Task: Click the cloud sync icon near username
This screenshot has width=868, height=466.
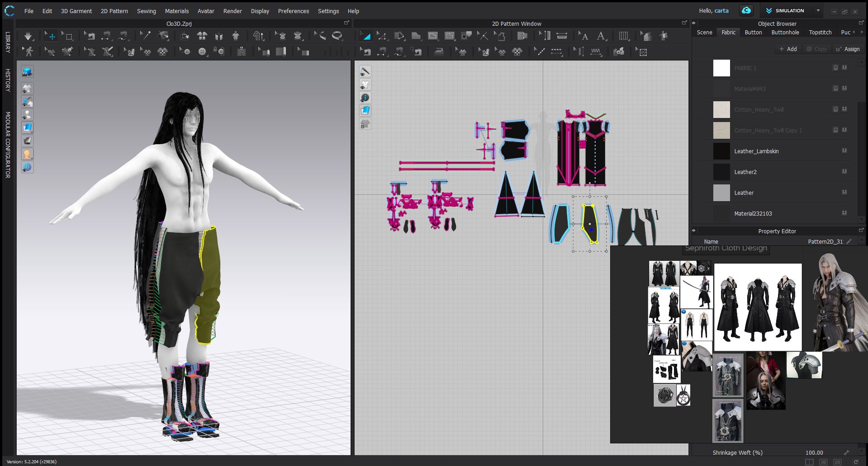Action: [746, 10]
